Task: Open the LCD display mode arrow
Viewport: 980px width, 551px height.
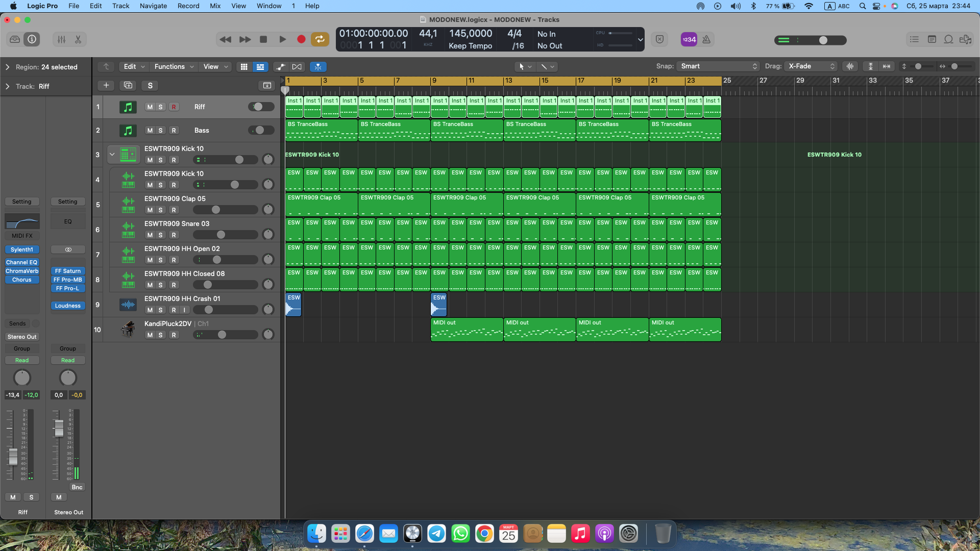Action: pos(640,39)
